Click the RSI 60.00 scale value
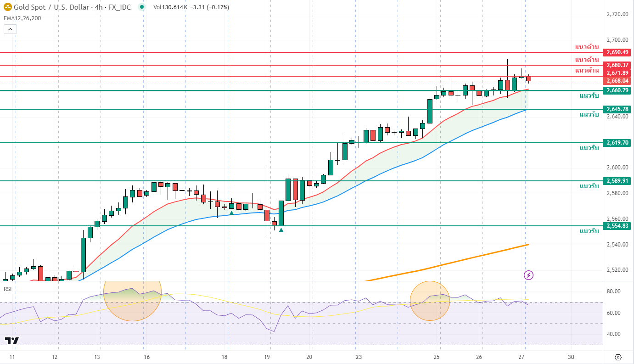The width and height of the screenshot is (634, 364). (614, 313)
